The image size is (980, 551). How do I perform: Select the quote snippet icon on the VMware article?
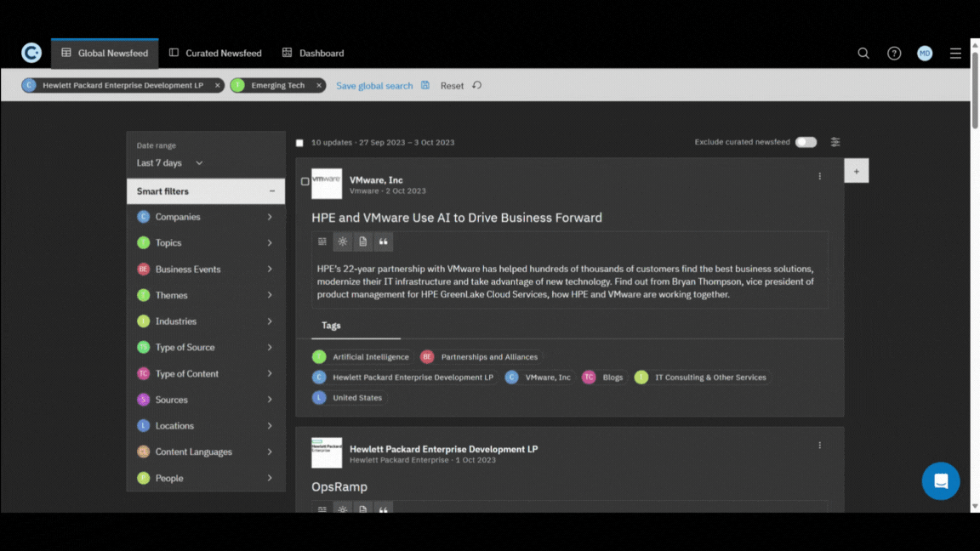click(383, 241)
